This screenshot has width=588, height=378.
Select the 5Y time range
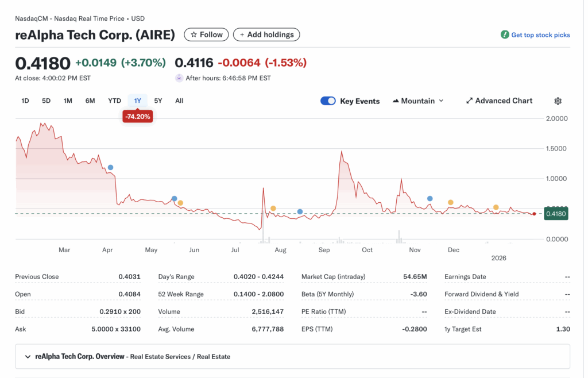pyautogui.click(x=158, y=101)
